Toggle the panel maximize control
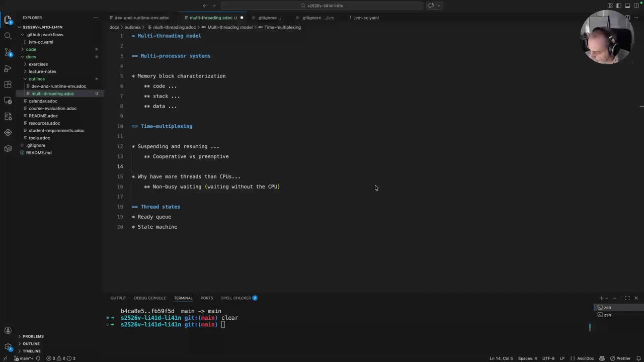Image resolution: width=644 pixels, height=362 pixels. (627, 298)
